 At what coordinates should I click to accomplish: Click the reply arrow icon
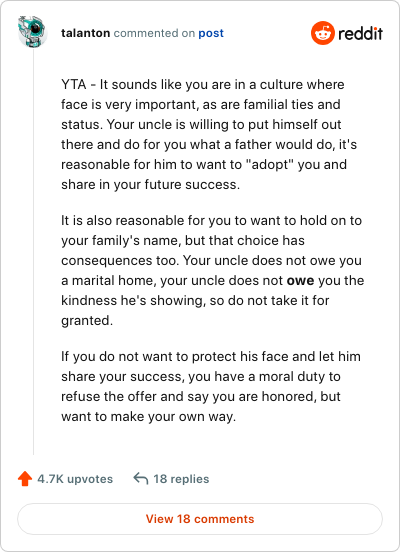pyautogui.click(x=140, y=478)
